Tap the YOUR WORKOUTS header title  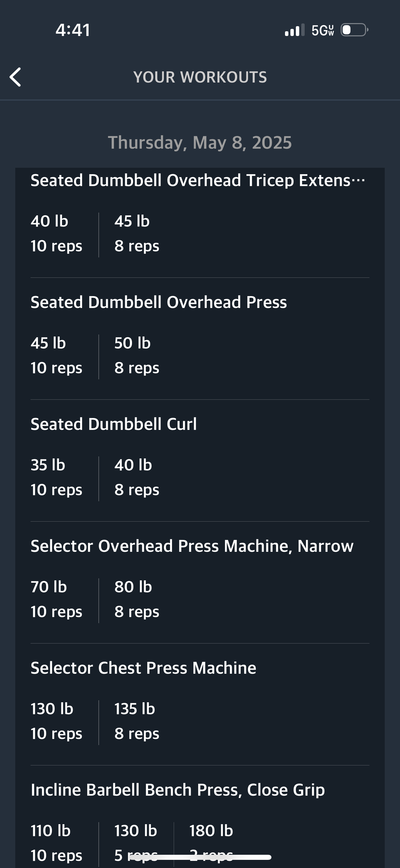click(x=200, y=77)
